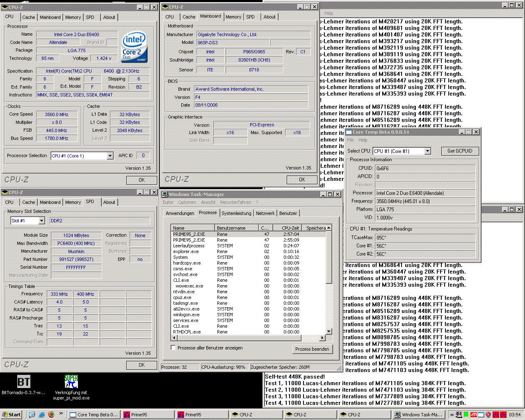The height and width of the screenshot is (420, 525).
Task: Select the taskmgr.exe process row
Action: (x=248, y=303)
